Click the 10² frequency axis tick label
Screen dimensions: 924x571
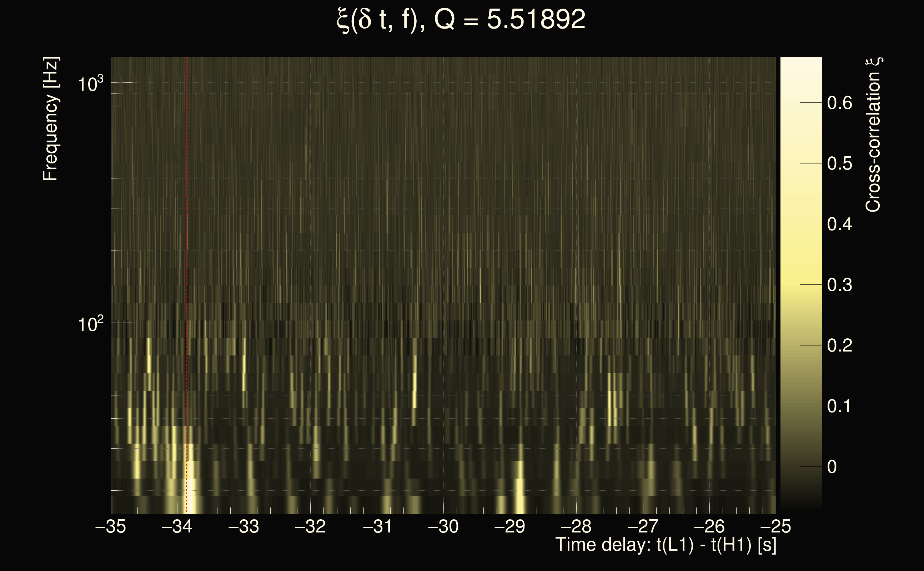[x=90, y=324]
